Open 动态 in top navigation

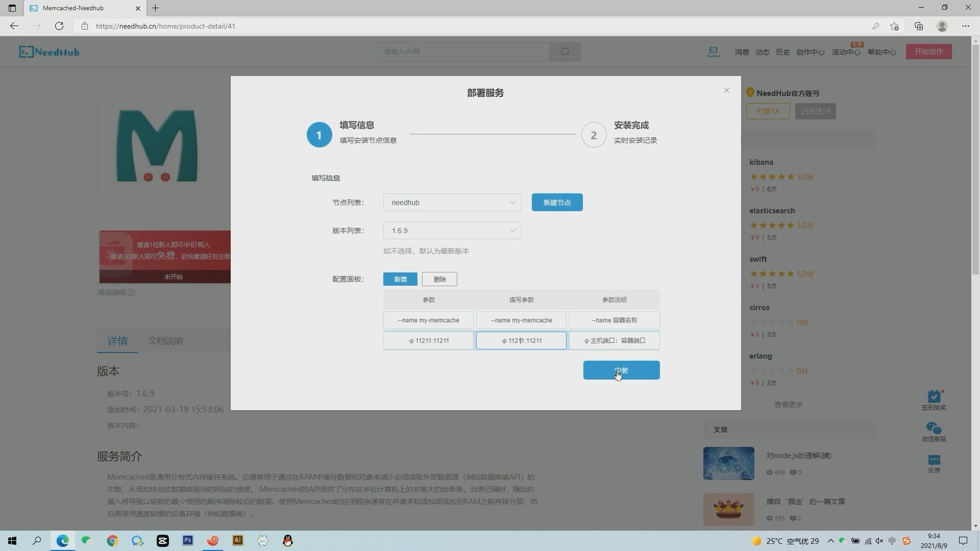762,52
